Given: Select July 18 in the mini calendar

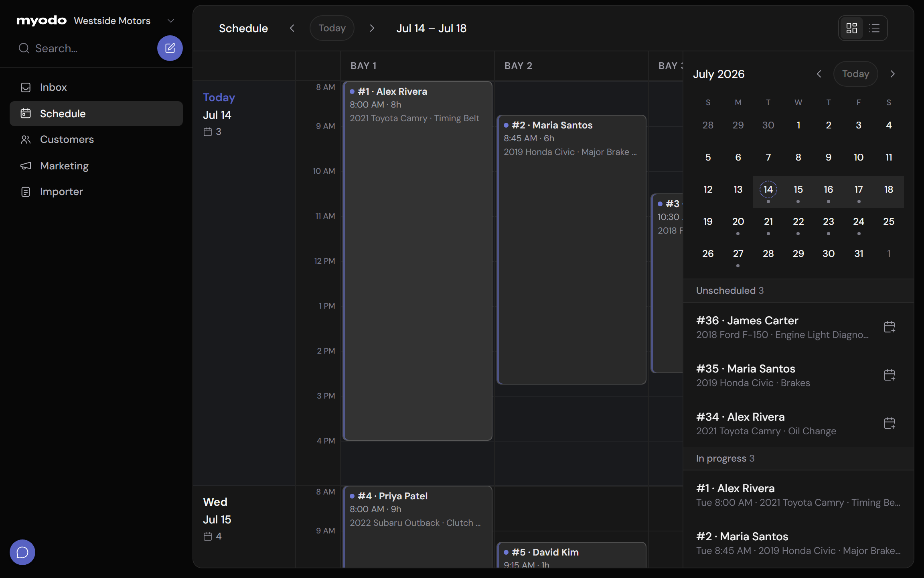Looking at the screenshot, I should click(889, 189).
